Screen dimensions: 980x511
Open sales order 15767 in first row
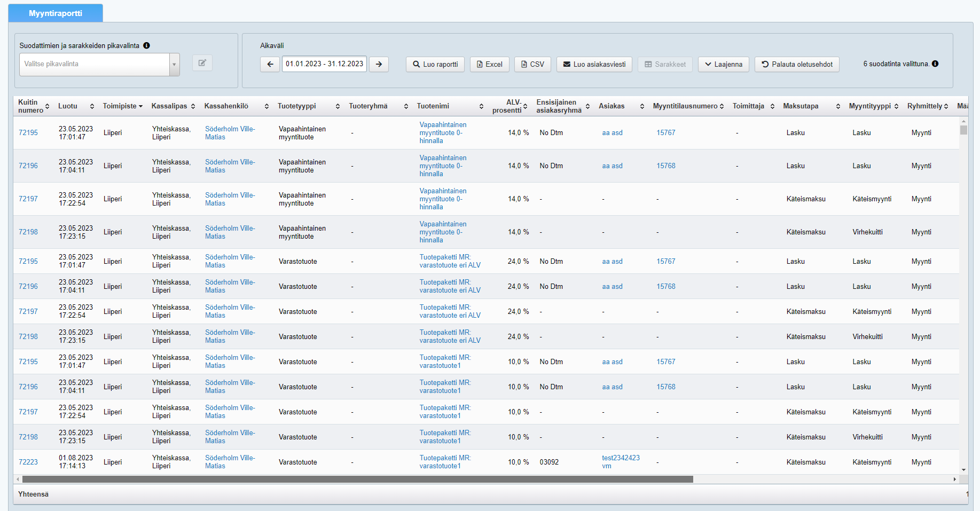(665, 133)
